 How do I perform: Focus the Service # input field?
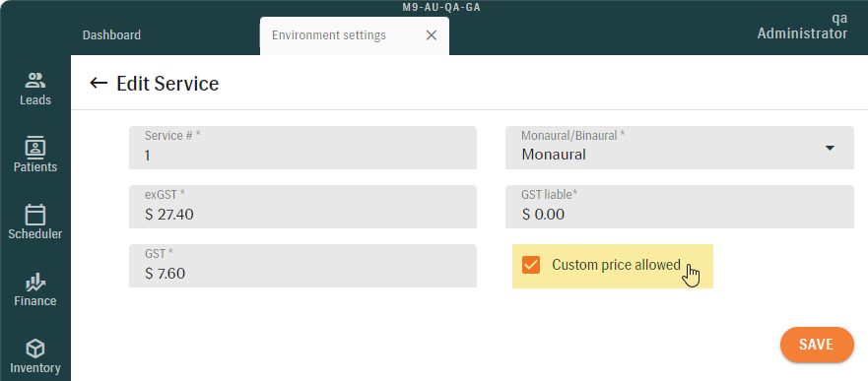point(302,148)
